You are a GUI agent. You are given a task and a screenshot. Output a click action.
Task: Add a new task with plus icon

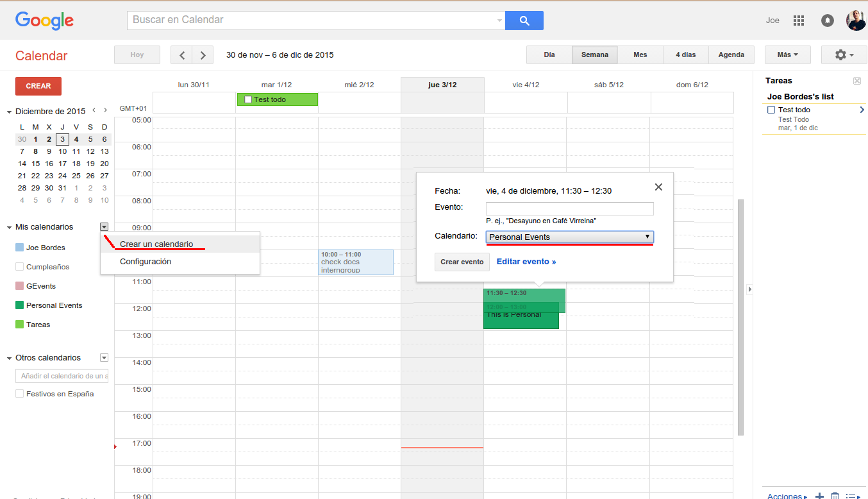click(x=819, y=496)
